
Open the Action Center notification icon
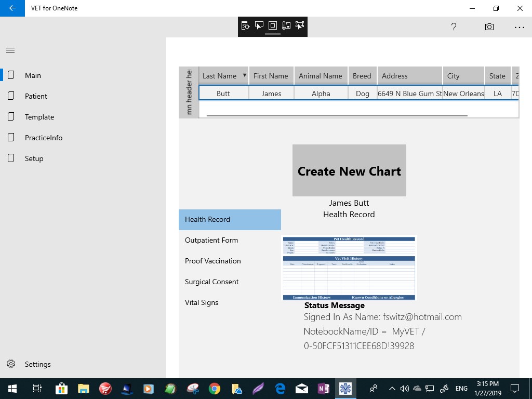515,389
